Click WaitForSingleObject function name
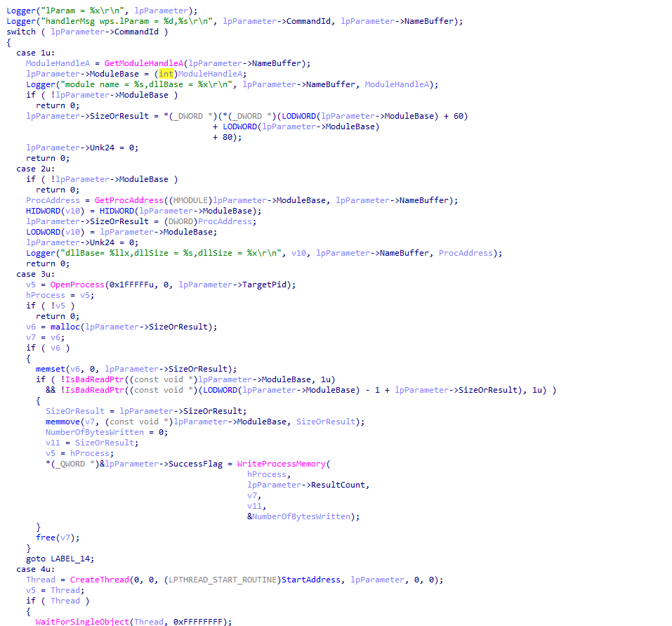 coord(82,622)
